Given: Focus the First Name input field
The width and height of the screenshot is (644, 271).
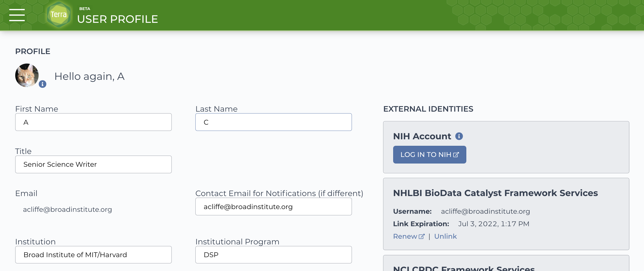Looking at the screenshot, I should [x=93, y=122].
